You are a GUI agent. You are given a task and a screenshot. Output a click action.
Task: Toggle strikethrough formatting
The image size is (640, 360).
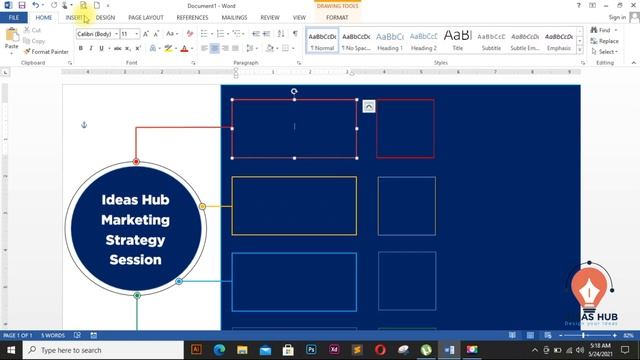coord(118,49)
